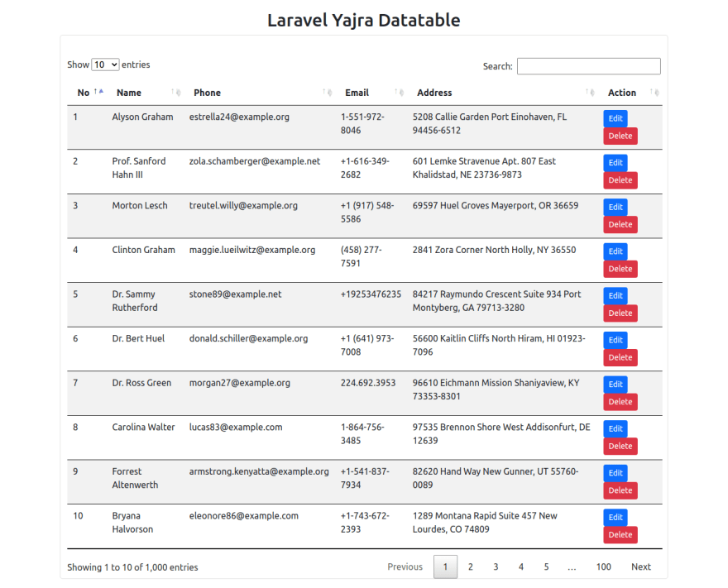This screenshot has width=728, height=588.
Task: Click the Name column header text
Action: pos(129,93)
